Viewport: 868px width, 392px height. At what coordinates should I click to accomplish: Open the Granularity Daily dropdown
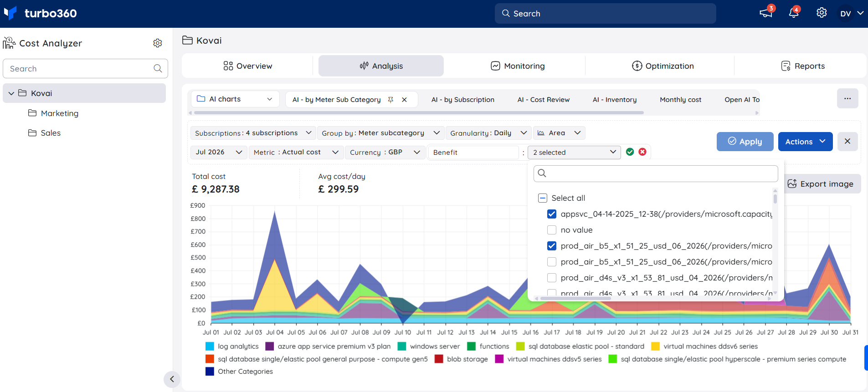coord(488,133)
